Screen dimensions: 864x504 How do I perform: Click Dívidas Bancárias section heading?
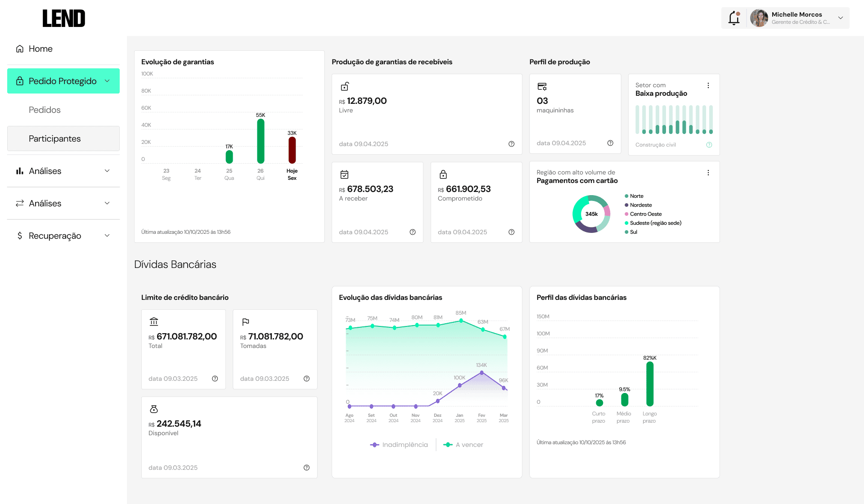click(x=175, y=264)
